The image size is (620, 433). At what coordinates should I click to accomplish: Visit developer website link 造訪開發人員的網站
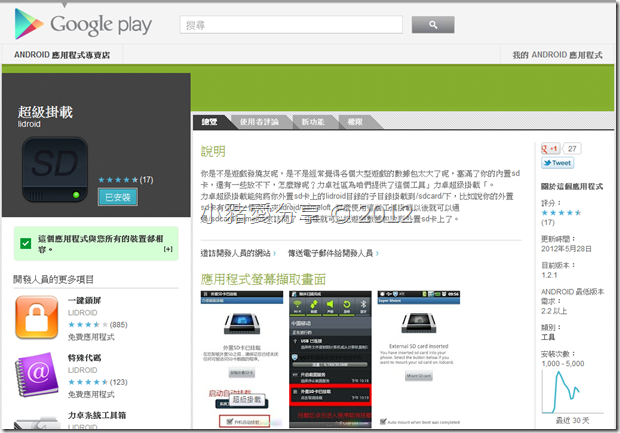238,253
